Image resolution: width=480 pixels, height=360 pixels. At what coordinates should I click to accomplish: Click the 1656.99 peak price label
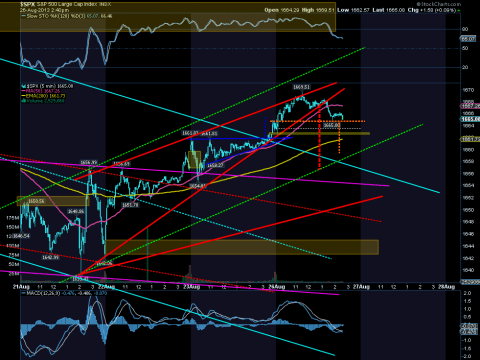click(x=88, y=162)
